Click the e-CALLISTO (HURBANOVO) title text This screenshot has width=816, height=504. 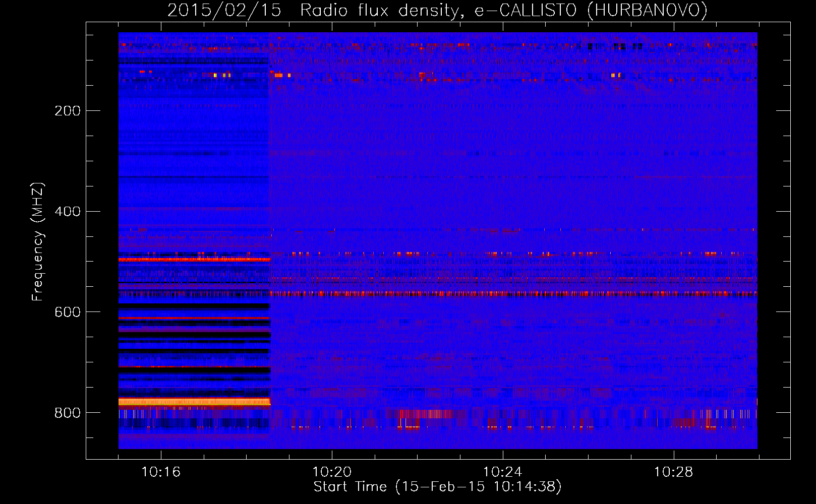pyautogui.click(x=591, y=11)
